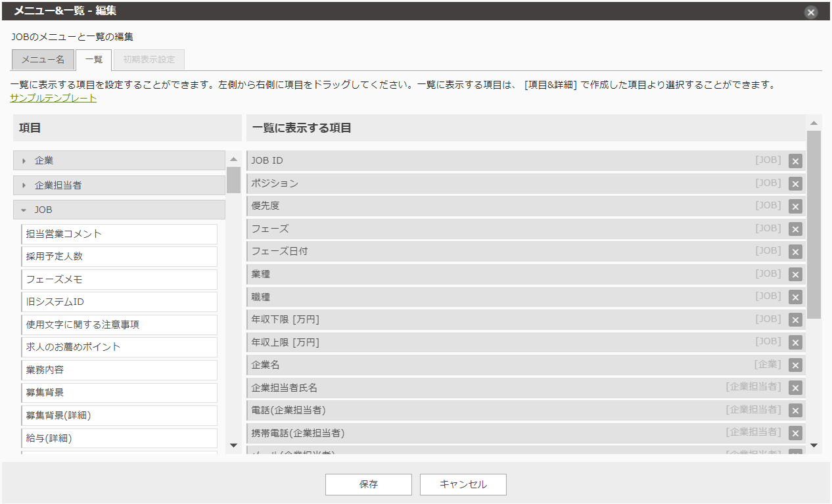Click the 優先度 row label
832x504 pixels.
266,206
